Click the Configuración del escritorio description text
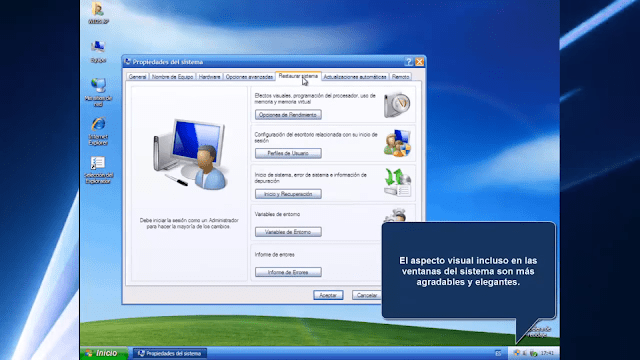640x360 pixels. (x=316, y=138)
